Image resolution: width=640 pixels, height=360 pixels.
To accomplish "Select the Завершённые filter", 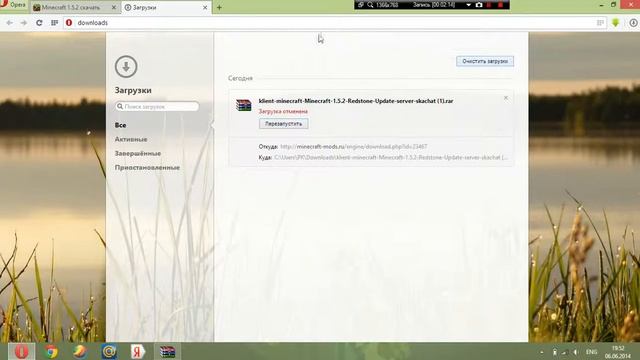I will click(x=138, y=153).
